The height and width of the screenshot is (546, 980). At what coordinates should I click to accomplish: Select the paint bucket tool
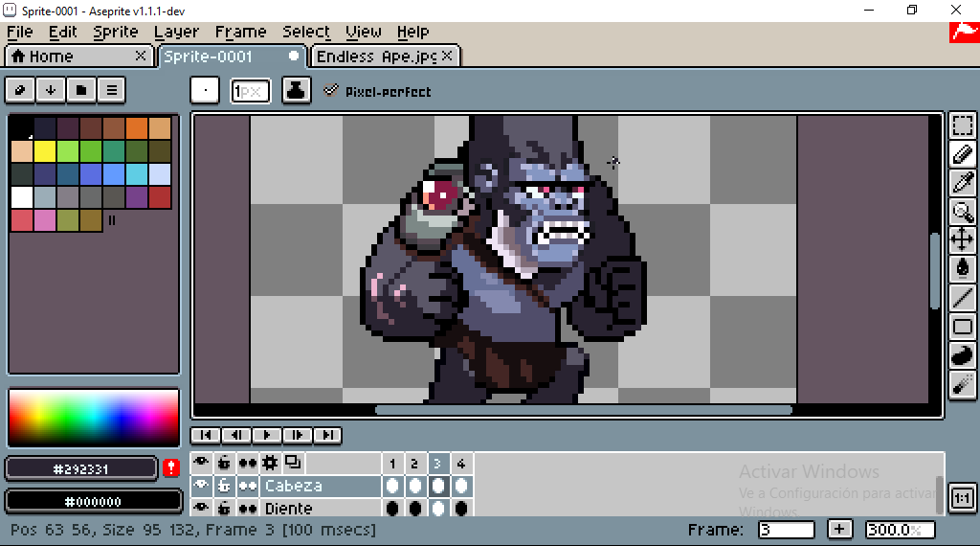click(963, 268)
